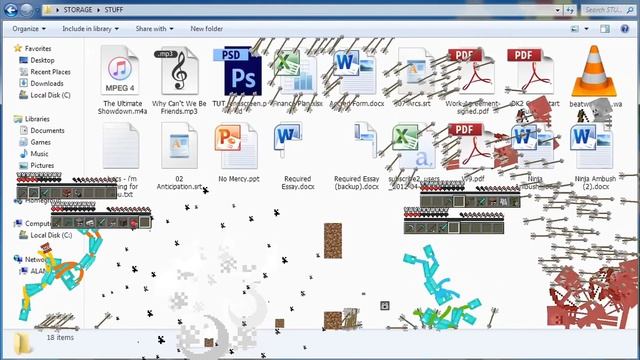The image size is (640, 360).
Task: Open the Share with dropdown
Action: (154, 29)
